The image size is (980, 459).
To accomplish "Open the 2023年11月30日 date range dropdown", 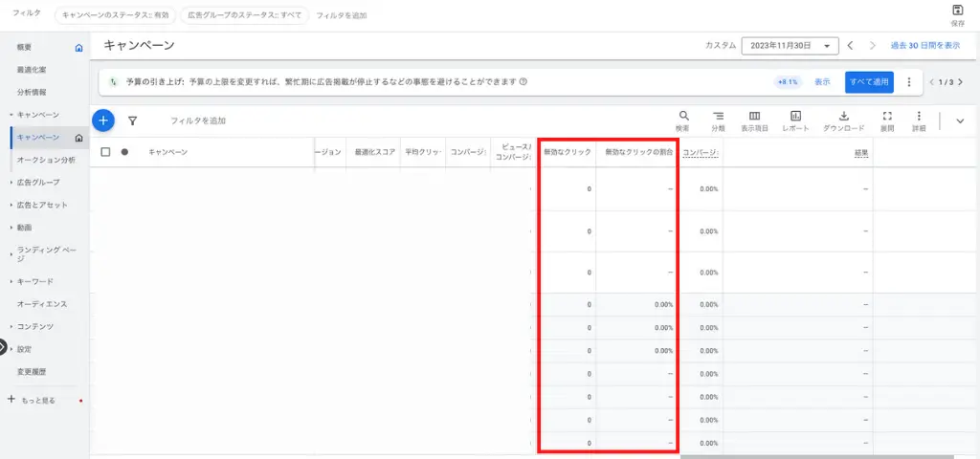I will click(791, 46).
